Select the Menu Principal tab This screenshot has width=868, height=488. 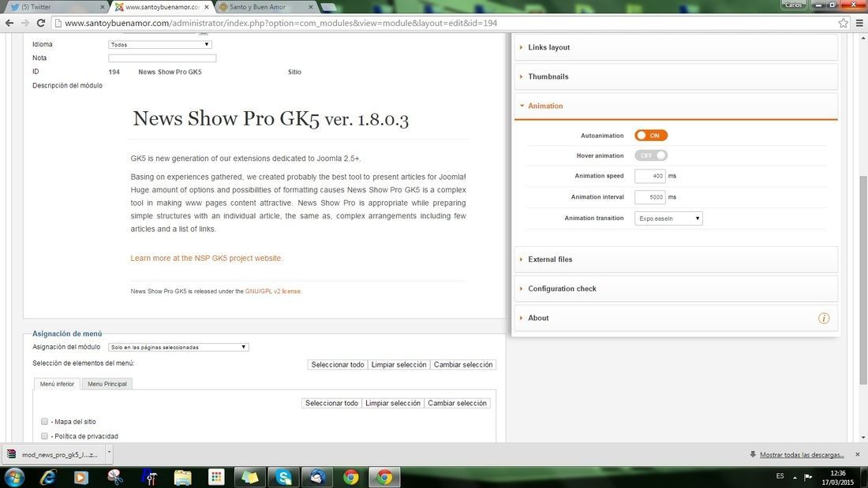(107, 384)
